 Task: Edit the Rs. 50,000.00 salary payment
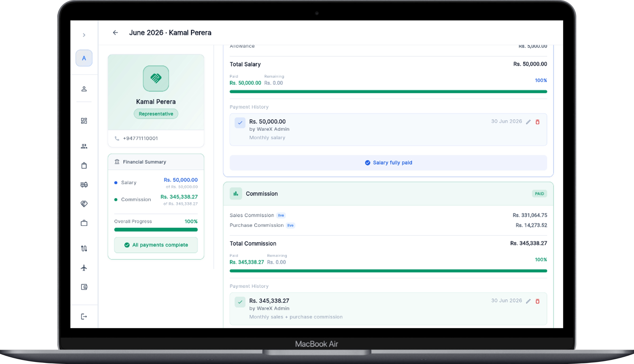click(528, 122)
